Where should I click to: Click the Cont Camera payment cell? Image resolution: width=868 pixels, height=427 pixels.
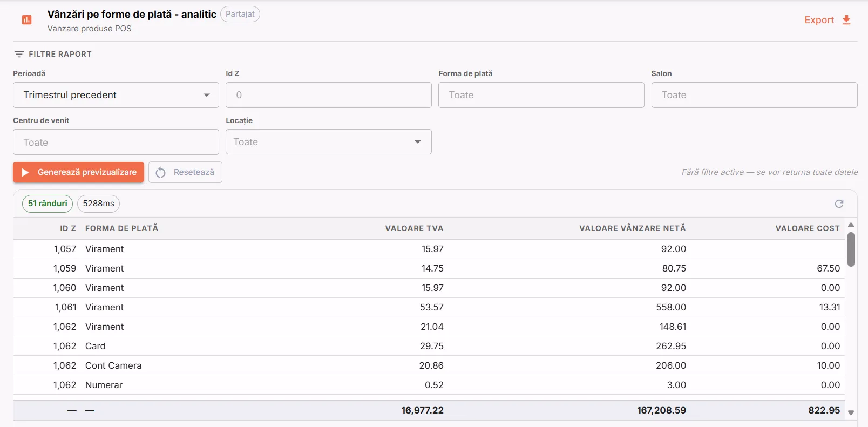[113, 365]
